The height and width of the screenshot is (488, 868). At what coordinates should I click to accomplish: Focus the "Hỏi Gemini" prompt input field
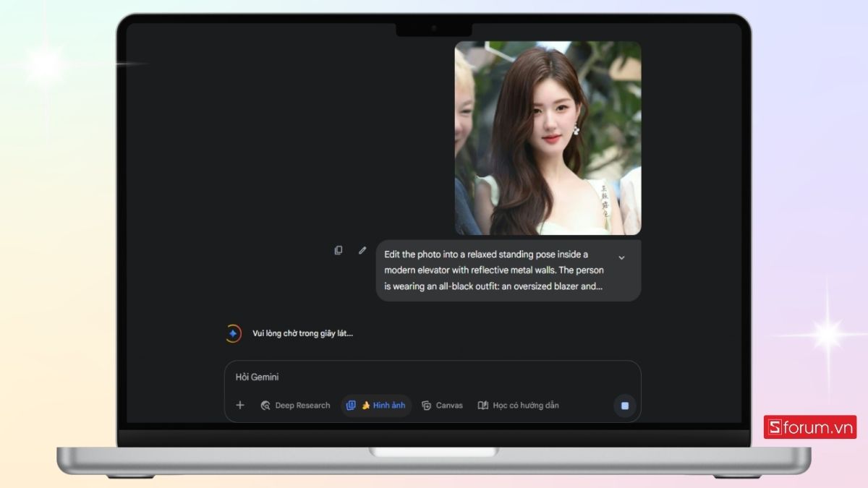point(433,377)
